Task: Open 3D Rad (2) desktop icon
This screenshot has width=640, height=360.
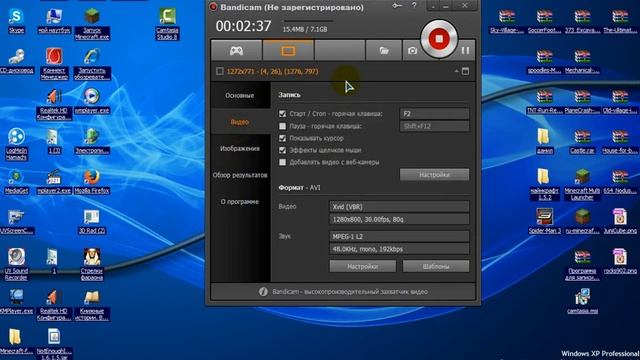Action: click(92, 222)
